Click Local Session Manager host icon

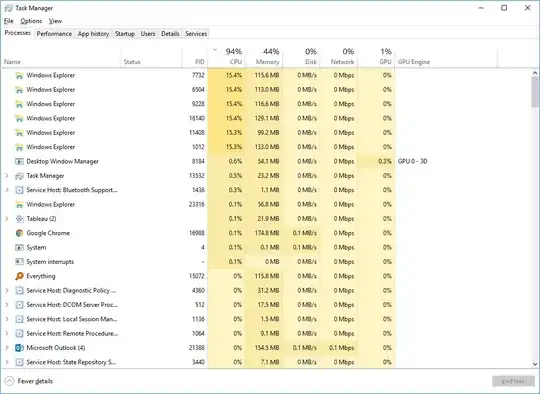click(19, 319)
